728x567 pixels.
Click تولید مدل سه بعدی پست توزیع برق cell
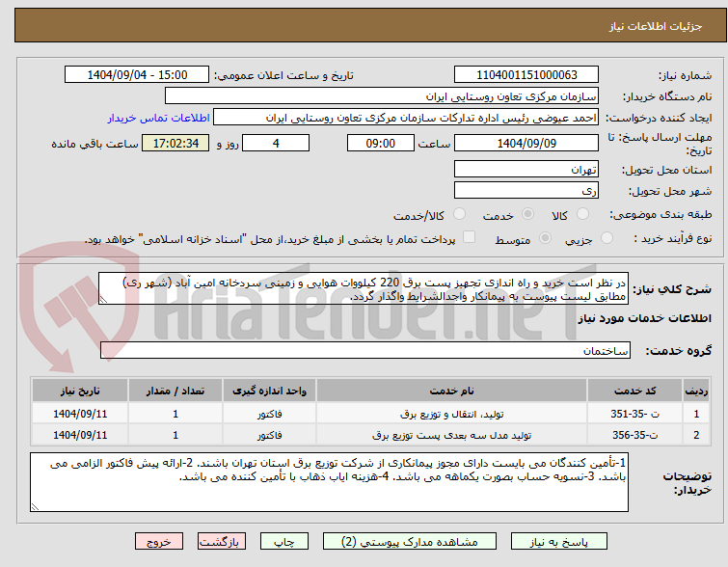pyautogui.click(x=452, y=435)
